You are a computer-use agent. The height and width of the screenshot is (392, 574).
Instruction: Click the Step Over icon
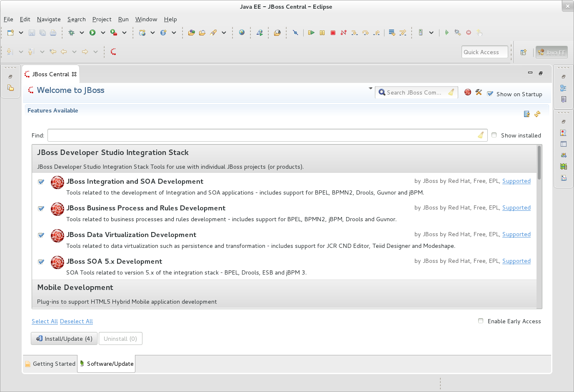pos(365,32)
